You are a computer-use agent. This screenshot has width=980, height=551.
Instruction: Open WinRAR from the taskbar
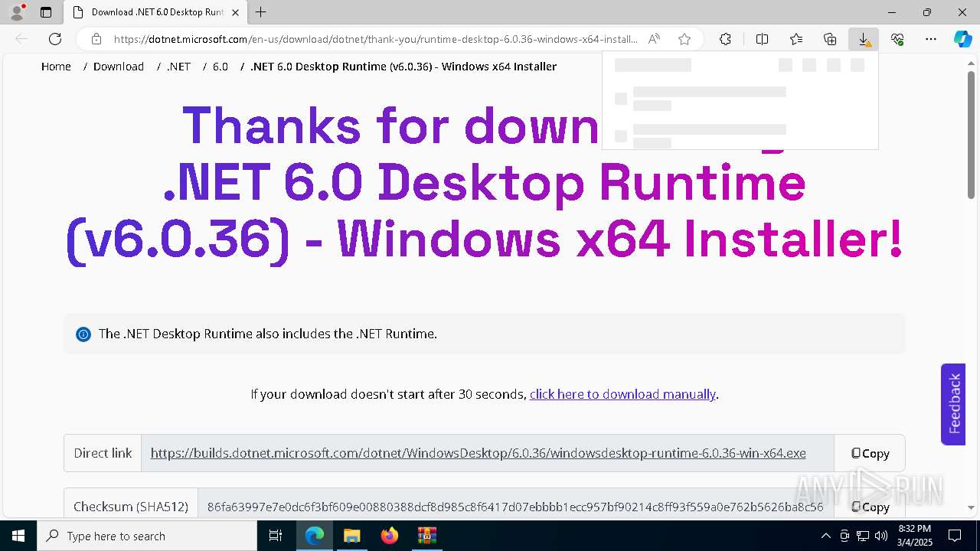tap(426, 536)
